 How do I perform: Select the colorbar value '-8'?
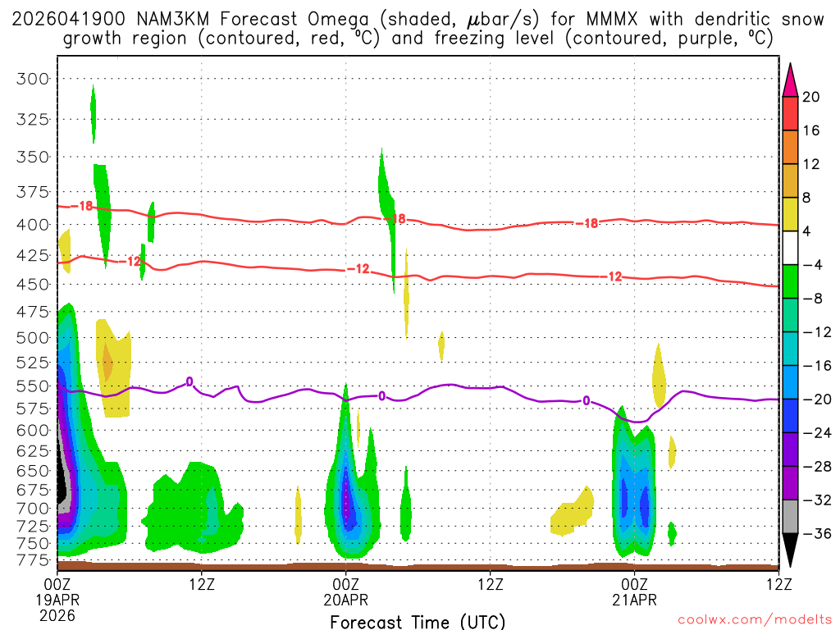coord(813,299)
